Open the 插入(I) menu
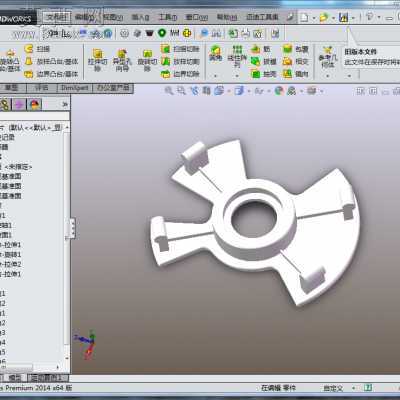 tap(141, 17)
